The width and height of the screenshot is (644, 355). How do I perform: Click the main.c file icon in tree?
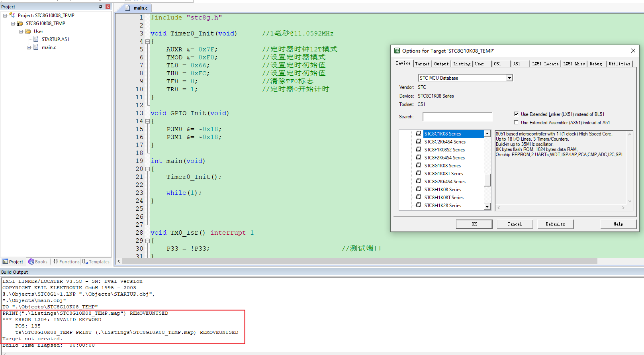(36, 47)
